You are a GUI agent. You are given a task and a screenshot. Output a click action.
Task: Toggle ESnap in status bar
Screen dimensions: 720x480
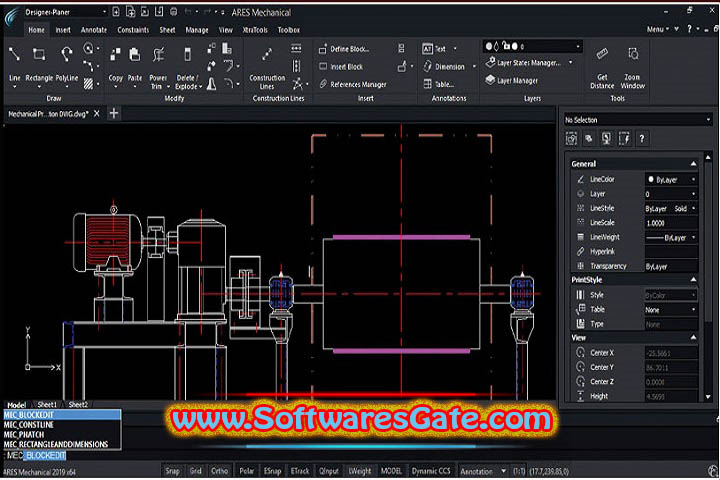click(272, 471)
